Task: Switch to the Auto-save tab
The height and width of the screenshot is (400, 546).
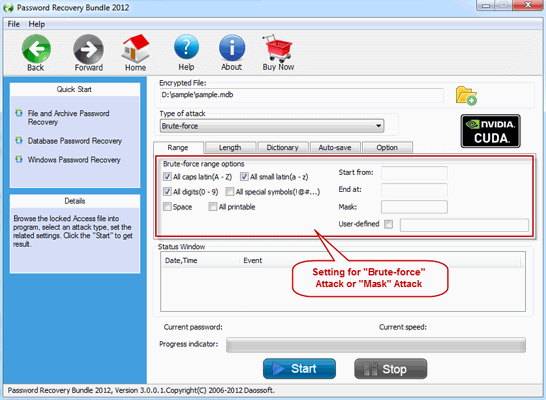Action: pyautogui.click(x=335, y=148)
